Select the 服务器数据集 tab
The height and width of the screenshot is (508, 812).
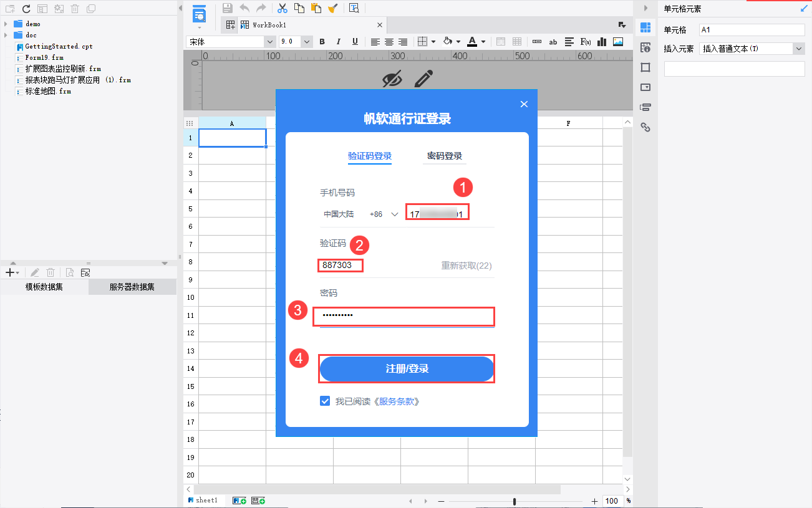pyautogui.click(x=132, y=287)
